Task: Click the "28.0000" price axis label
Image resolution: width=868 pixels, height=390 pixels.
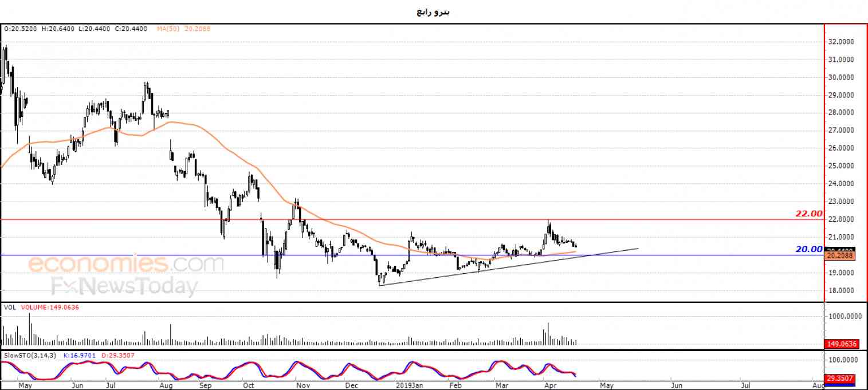Action: pyautogui.click(x=841, y=113)
